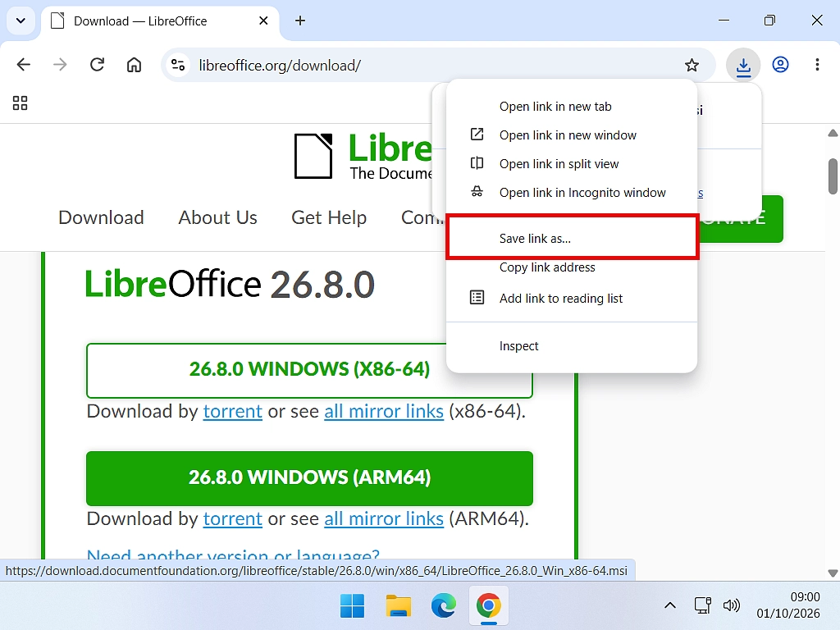Open all mirror links for x86-64
This screenshot has height=630, width=840.
coord(384,412)
